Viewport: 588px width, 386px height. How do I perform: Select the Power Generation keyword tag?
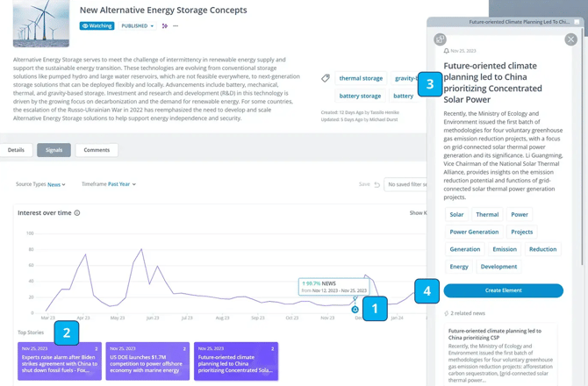pos(474,232)
